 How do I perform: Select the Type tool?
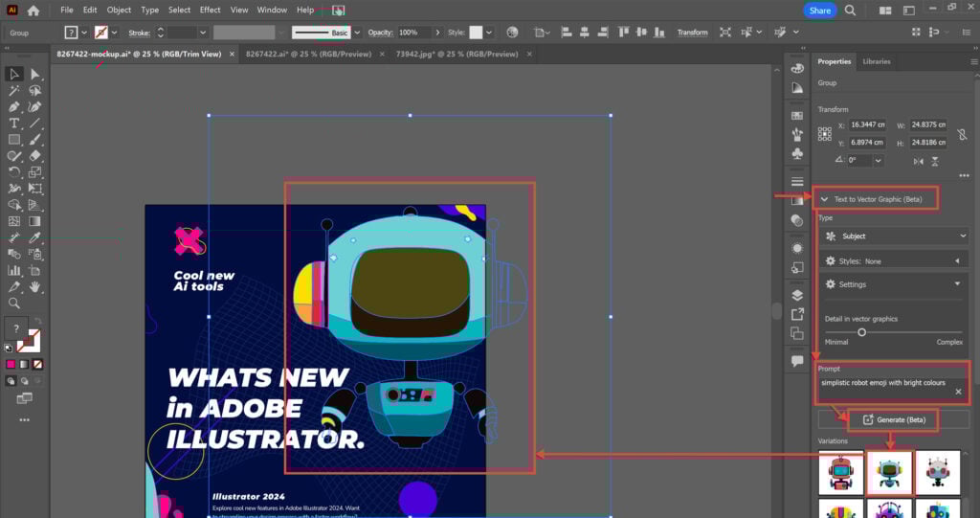[x=13, y=124]
